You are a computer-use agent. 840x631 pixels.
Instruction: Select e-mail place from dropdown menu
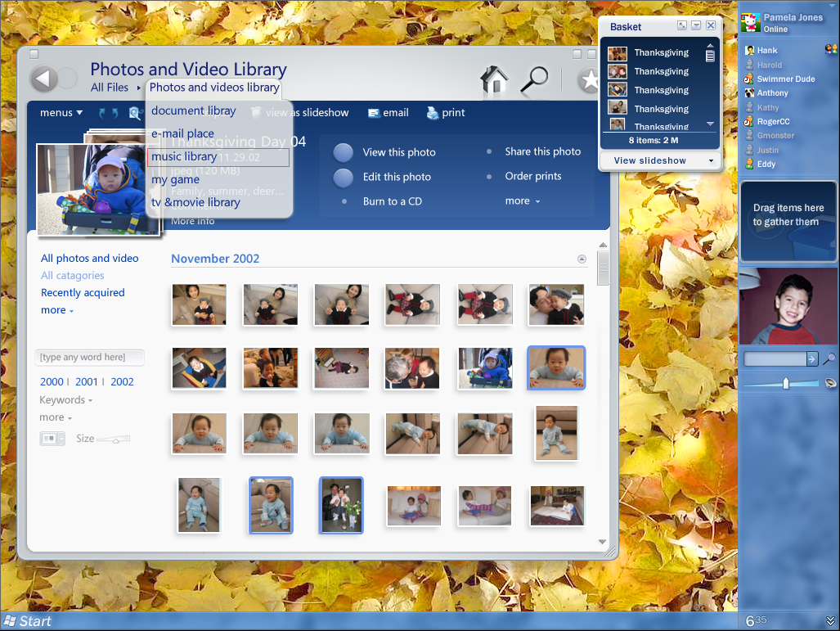tap(182, 133)
